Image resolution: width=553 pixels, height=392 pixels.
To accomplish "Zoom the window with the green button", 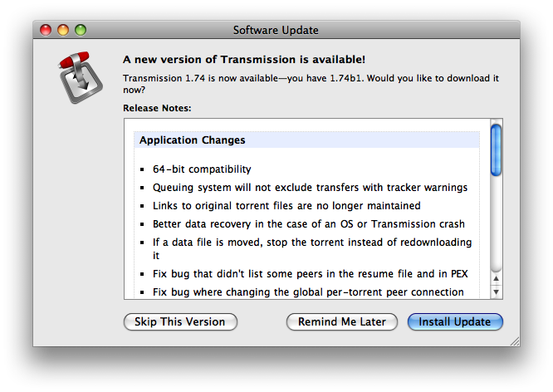I will (81, 30).
